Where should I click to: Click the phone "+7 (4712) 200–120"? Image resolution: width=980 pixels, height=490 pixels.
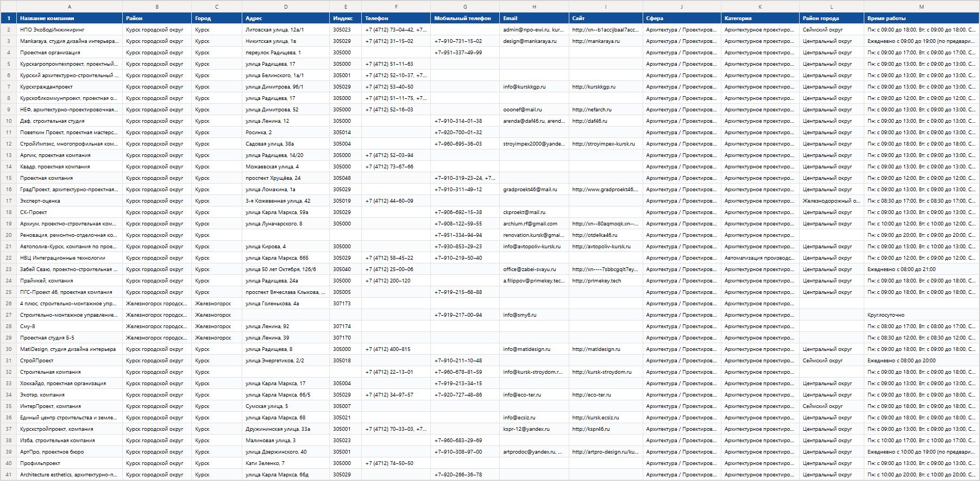click(396, 281)
